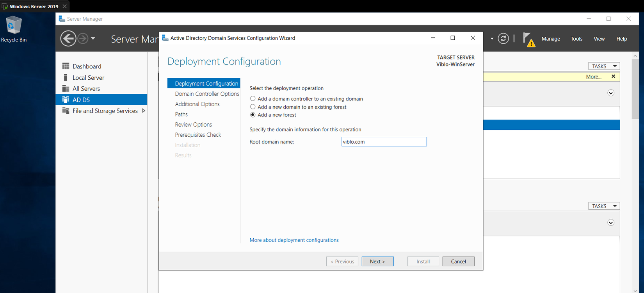The height and width of the screenshot is (293, 644).
Task: Select the Add a new forest option
Action: 253,115
